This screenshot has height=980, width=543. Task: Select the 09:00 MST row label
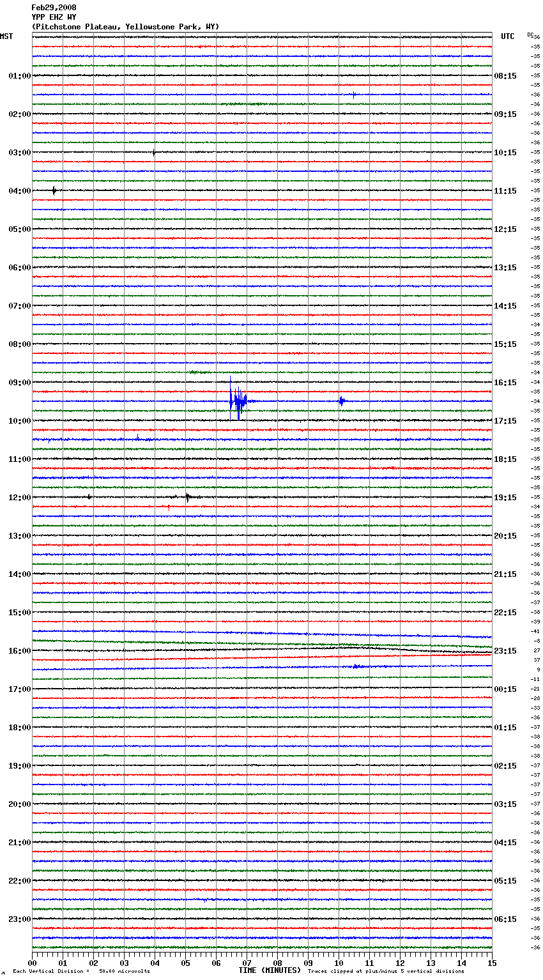coord(20,383)
